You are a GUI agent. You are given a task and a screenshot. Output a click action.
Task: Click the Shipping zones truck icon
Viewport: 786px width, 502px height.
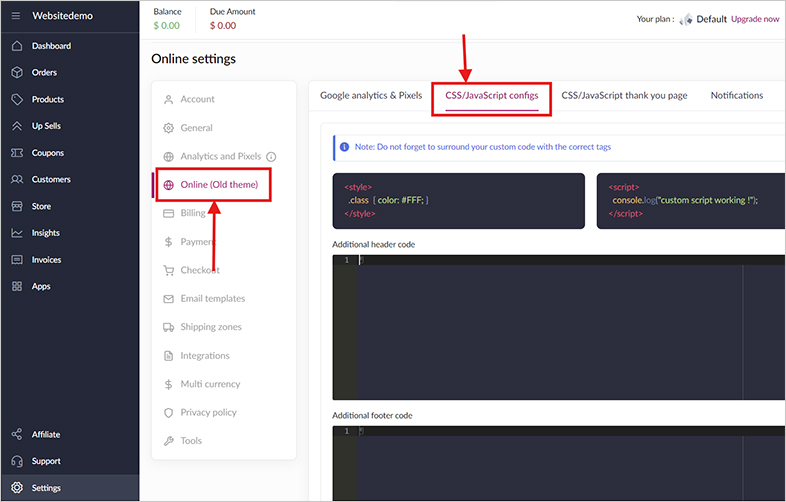point(168,327)
